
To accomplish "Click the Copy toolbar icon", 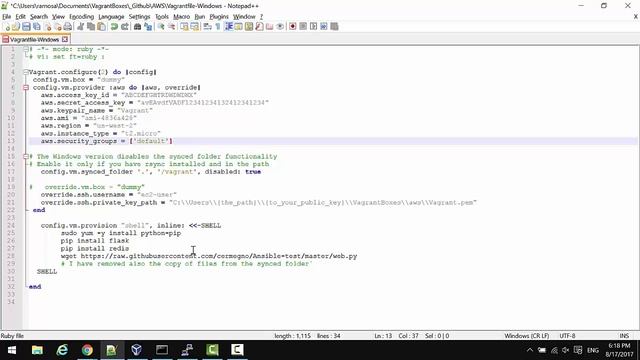I will coord(91,27).
